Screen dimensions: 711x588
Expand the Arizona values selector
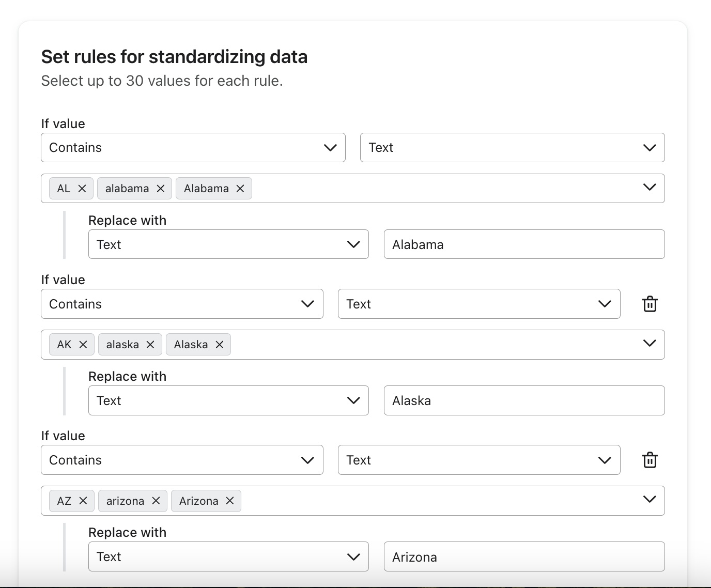tap(648, 500)
